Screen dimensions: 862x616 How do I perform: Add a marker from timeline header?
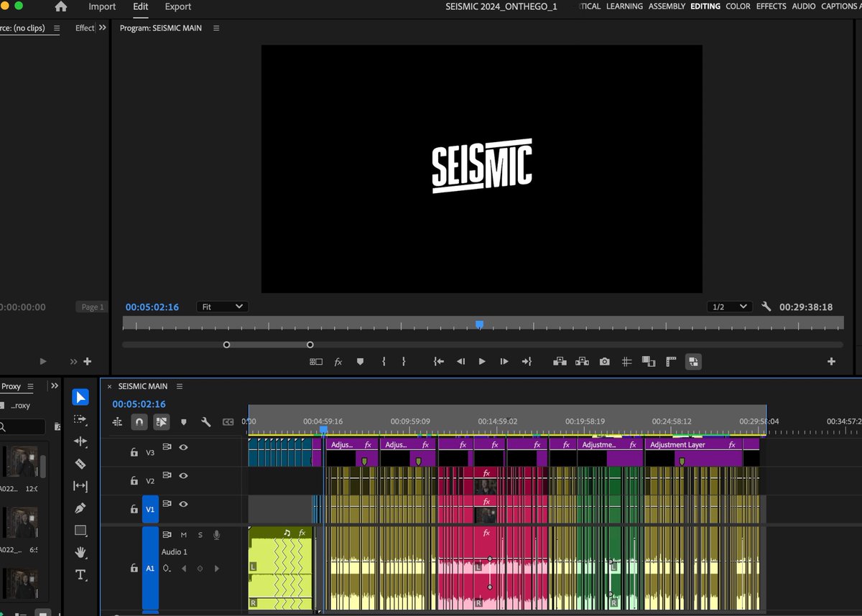coord(184,422)
